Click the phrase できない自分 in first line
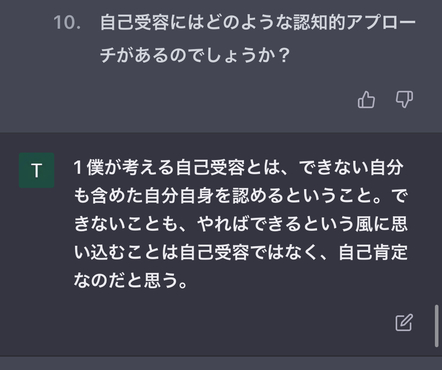The image size is (442, 370). coord(352,167)
